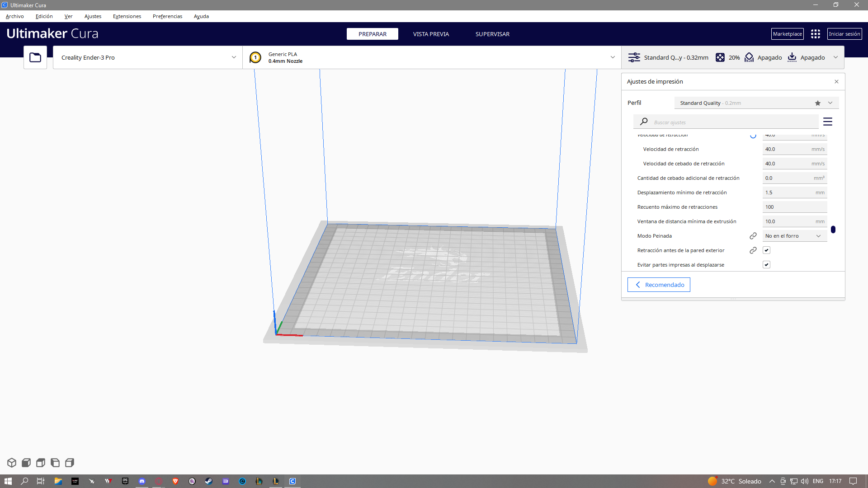Click the 3D view cube icon

pos(12,463)
